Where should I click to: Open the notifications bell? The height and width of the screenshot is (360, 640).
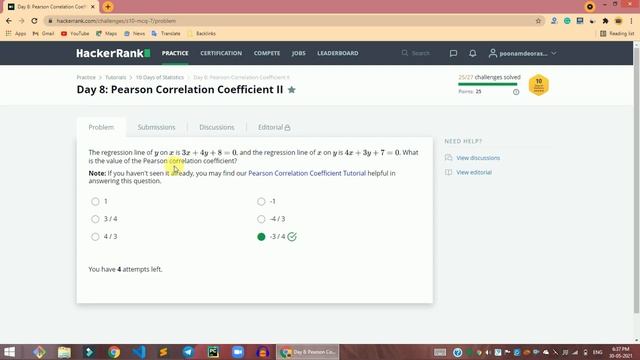473,53
